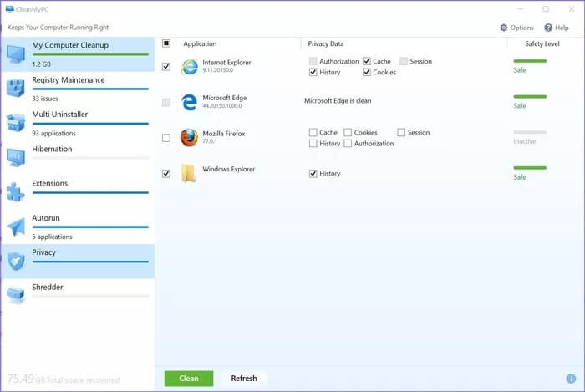Click Internet Explorer Authorization checkbox
585x392 pixels.
[x=313, y=61]
